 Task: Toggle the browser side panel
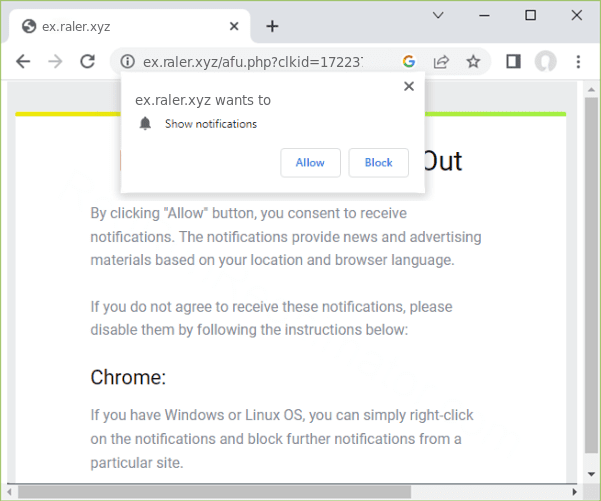point(513,62)
